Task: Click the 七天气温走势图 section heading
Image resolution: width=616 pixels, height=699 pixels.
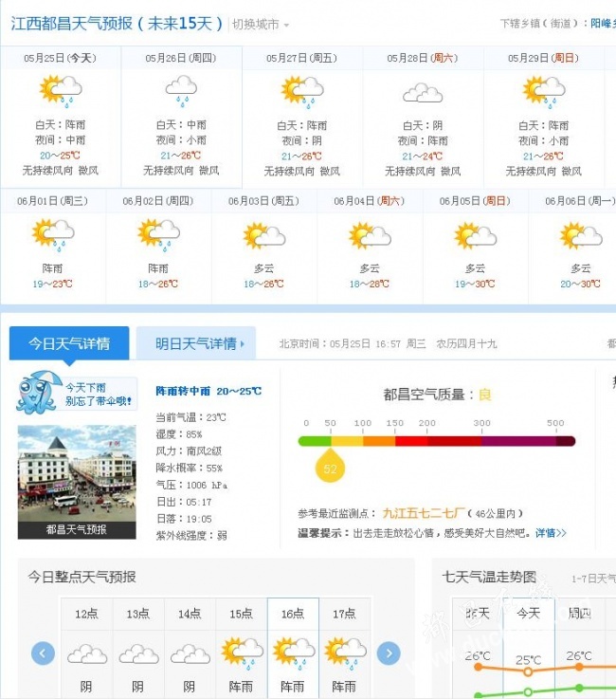Action: click(x=489, y=577)
